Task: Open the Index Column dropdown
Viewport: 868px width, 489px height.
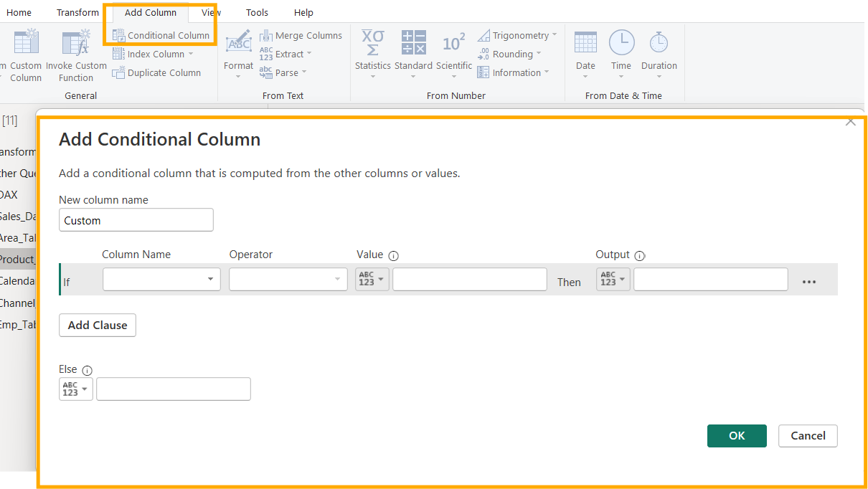Action: [x=153, y=54]
